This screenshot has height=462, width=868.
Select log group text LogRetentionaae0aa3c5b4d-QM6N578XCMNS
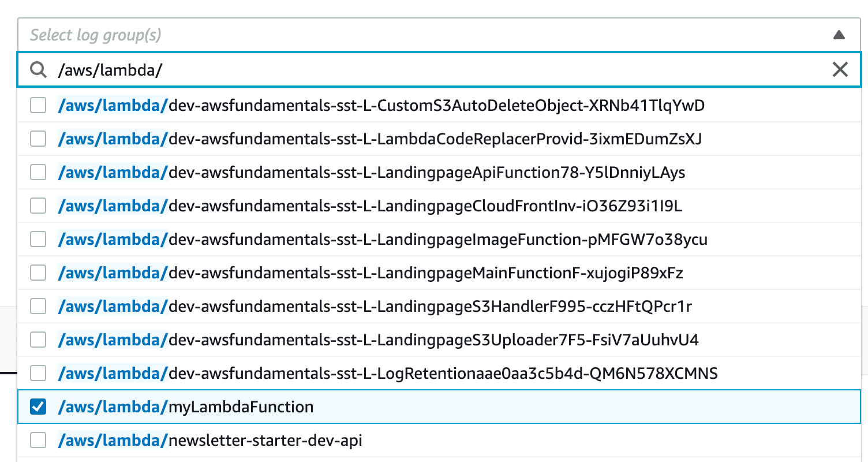388,374
